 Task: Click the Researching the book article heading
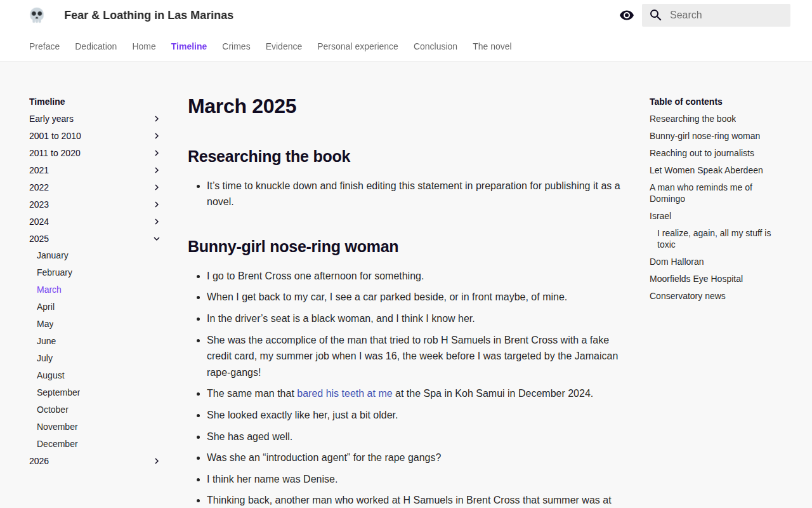point(269,156)
